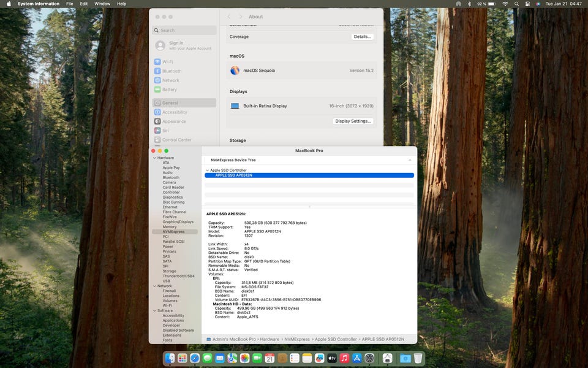Select Thunderbolt/USB4 in hardware list
The width and height of the screenshot is (588, 368).
[x=178, y=276]
